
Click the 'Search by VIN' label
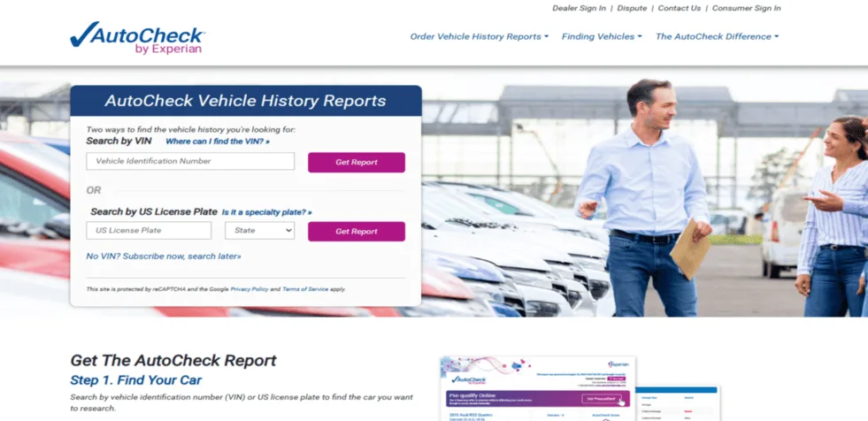coord(119,142)
